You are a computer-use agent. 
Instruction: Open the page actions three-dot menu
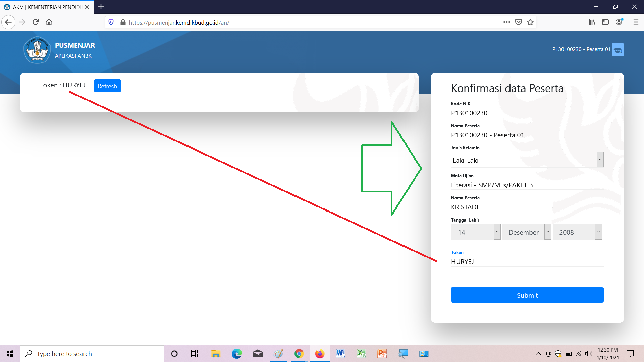click(x=506, y=22)
